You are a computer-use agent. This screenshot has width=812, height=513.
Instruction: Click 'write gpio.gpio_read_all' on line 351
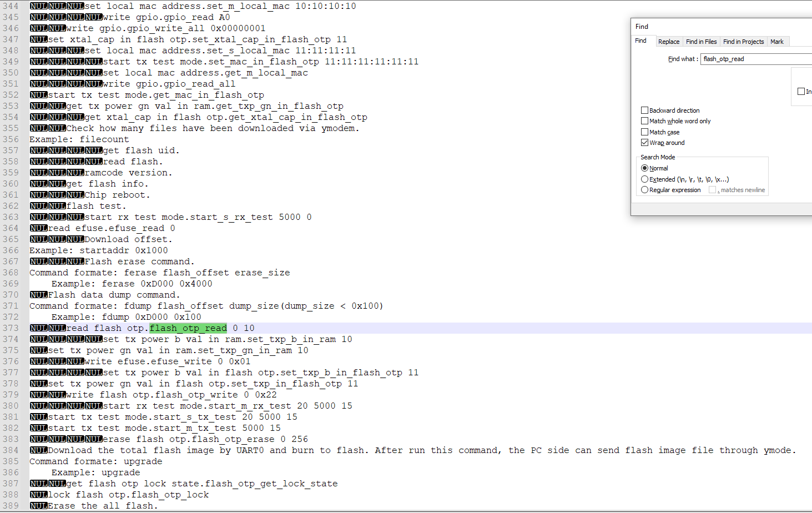(169, 84)
